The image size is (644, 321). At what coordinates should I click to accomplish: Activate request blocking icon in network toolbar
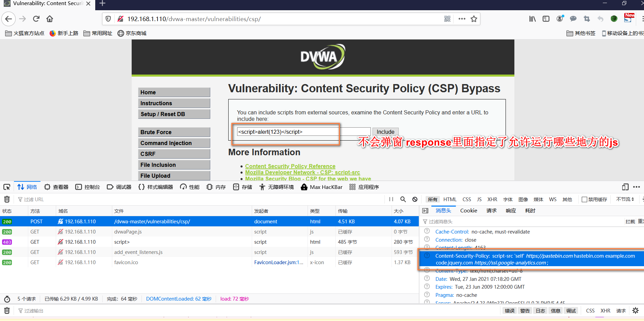[x=415, y=199]
